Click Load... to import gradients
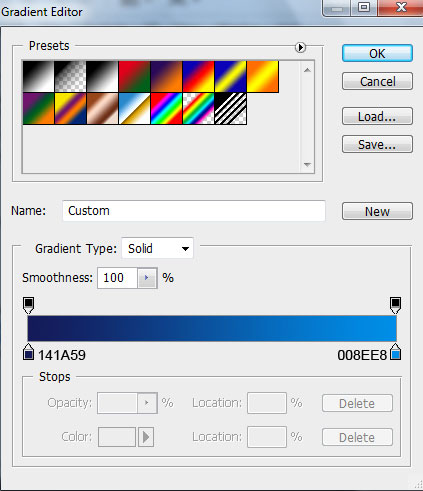 (377, 116)
